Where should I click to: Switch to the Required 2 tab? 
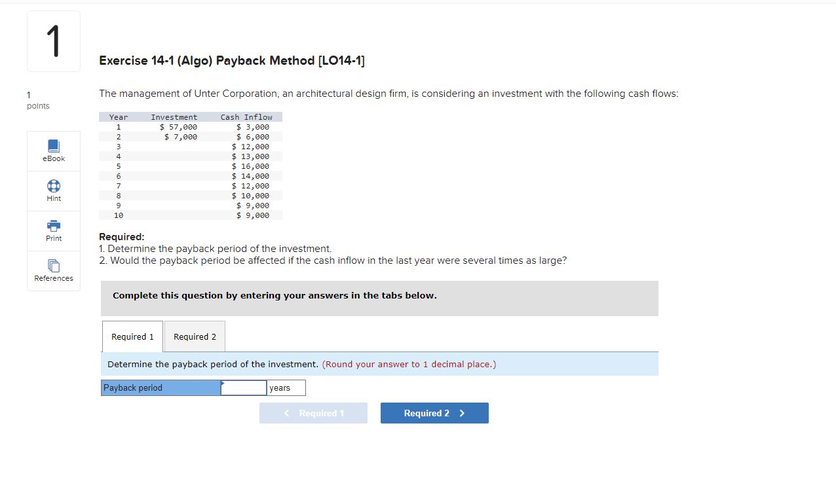click(195, 336)
